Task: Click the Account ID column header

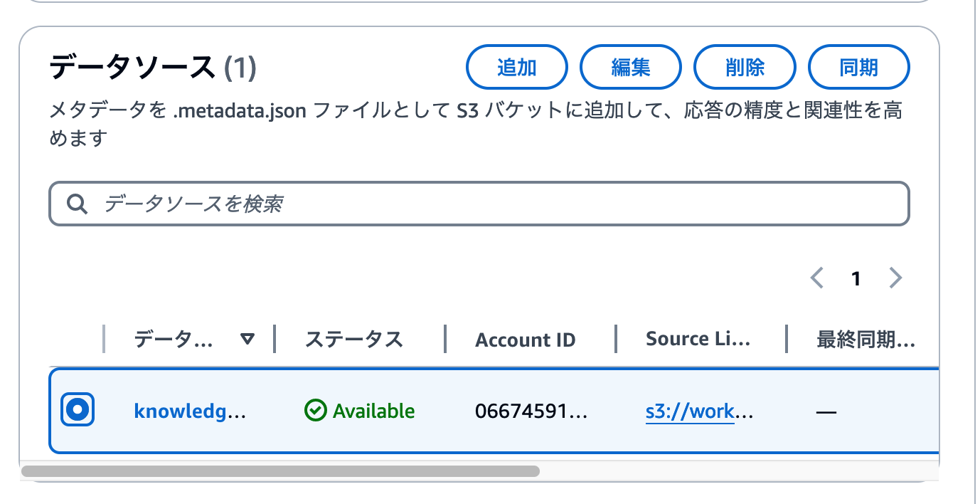Action: click(525, 340)
